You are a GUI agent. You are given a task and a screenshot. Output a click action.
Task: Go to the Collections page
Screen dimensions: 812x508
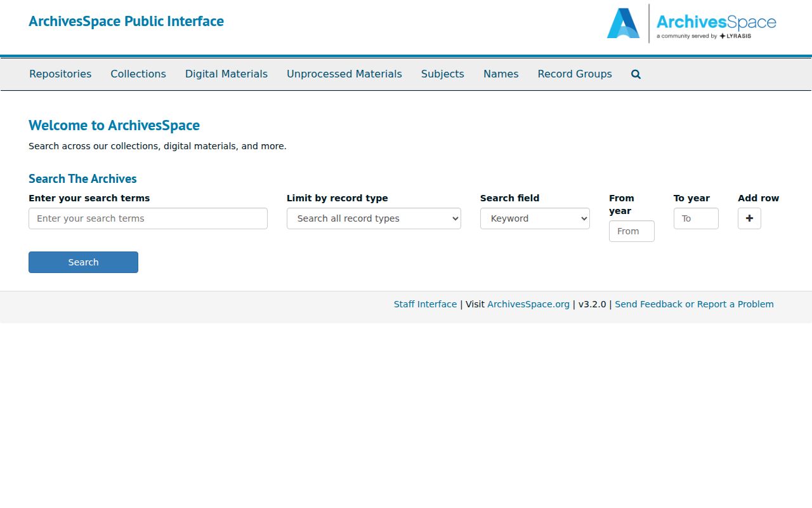pyautogui.click(x=138, y=74)
